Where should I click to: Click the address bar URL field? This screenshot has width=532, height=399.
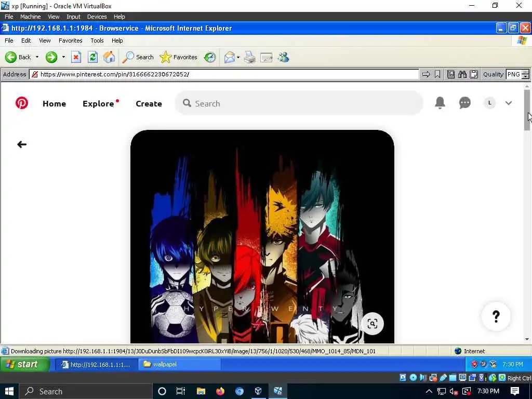tap(224, 74)
